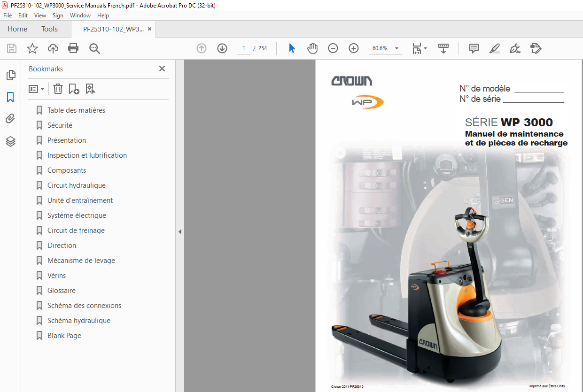Screen dimensions: 583x392
Task: Click the Save file icon
Action: click(12, 48)
